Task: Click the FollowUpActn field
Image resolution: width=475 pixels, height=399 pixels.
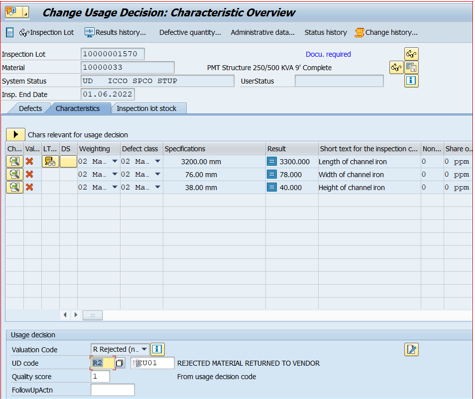Action: coord(113,390)
